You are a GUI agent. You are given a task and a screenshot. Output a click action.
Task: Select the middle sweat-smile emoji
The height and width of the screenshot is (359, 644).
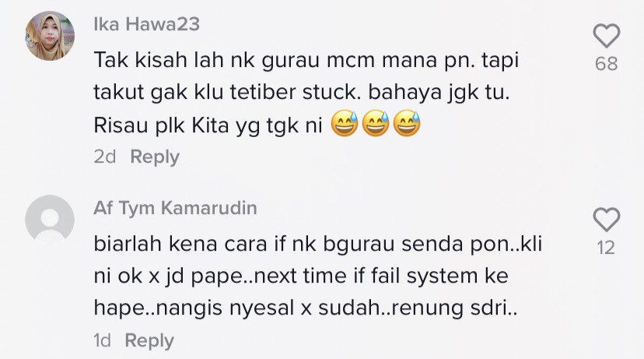pyautogui.click(x=376, y=123)
